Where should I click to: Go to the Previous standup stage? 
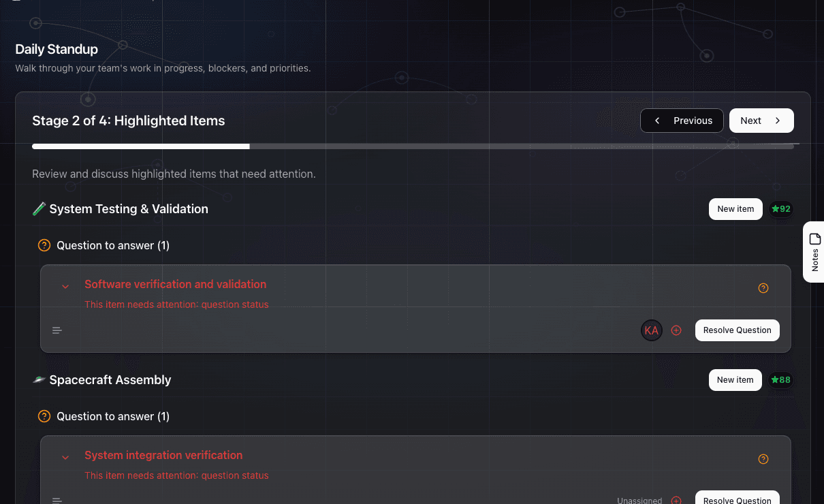pyautogui.click(x=682, y=121)
